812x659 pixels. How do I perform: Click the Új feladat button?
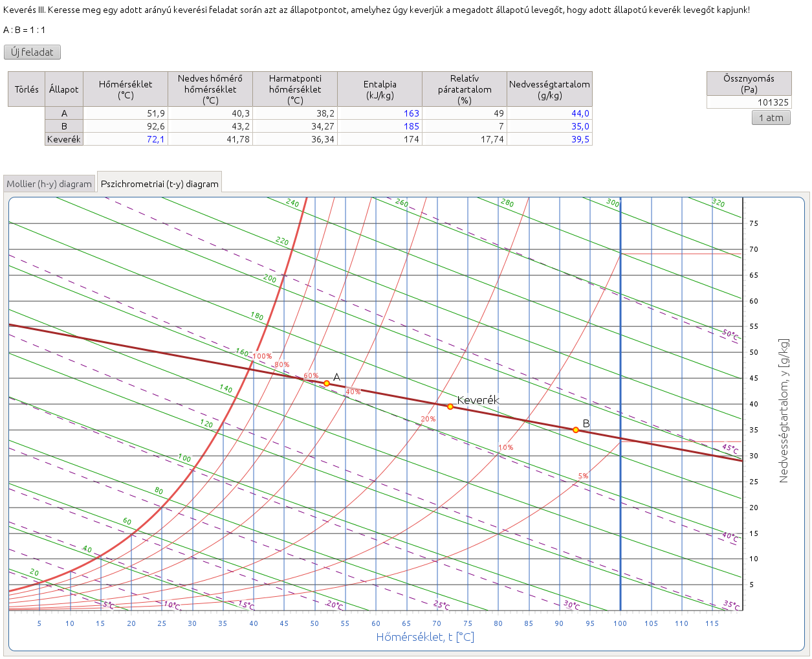click(32, 52)
